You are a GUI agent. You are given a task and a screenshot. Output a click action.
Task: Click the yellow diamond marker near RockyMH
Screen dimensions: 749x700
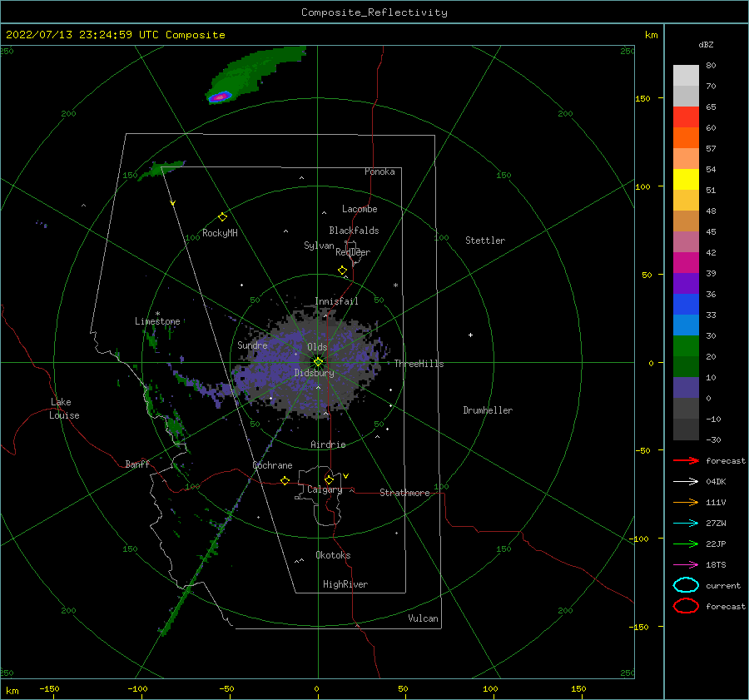222,217
